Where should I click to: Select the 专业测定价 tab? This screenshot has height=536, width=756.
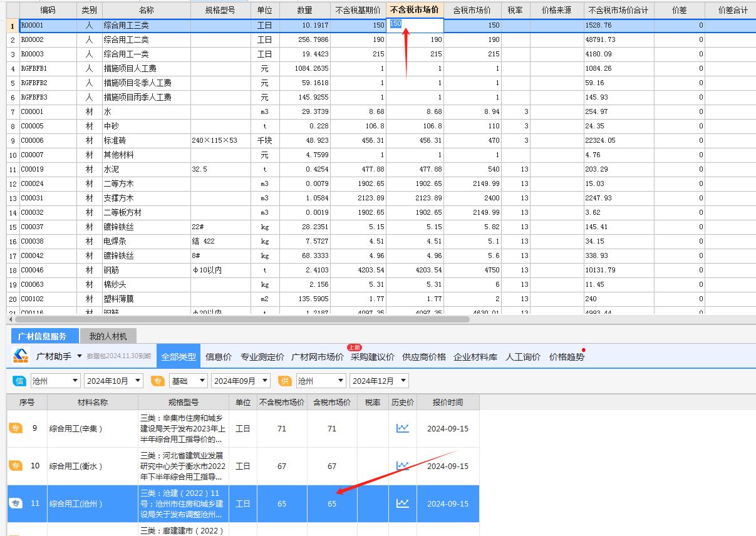[x=262, y=357]
